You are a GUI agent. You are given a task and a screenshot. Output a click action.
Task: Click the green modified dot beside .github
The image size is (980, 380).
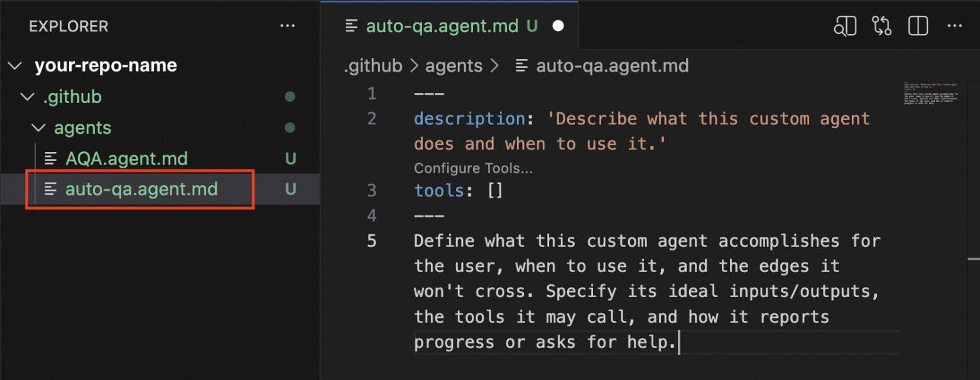coord(290,96)
